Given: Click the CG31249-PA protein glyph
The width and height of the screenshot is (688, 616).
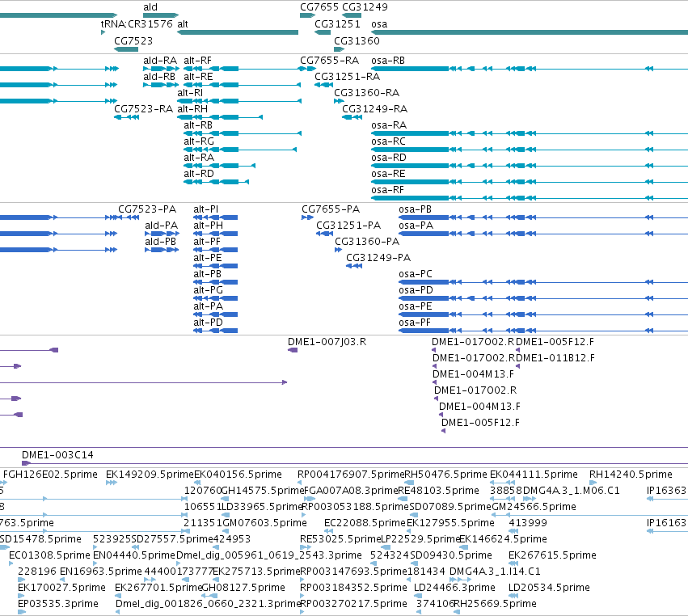Looking at the screenshot, I should click(354, 266).
